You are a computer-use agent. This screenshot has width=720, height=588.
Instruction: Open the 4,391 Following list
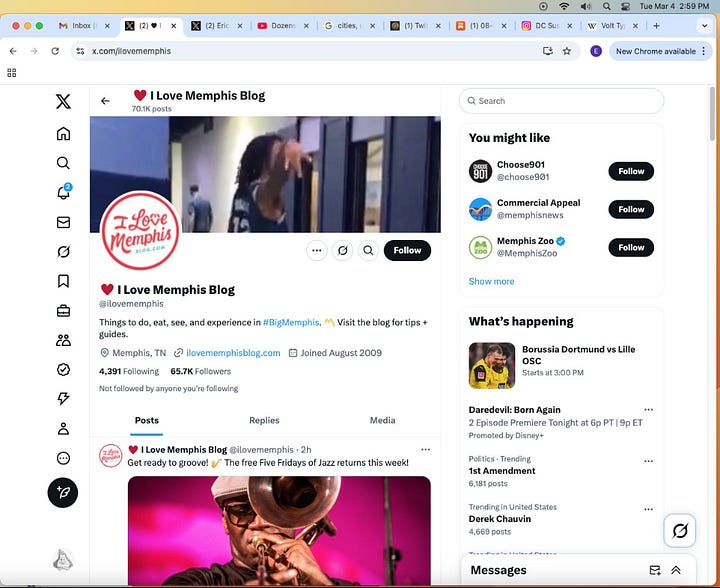(129, 371)
